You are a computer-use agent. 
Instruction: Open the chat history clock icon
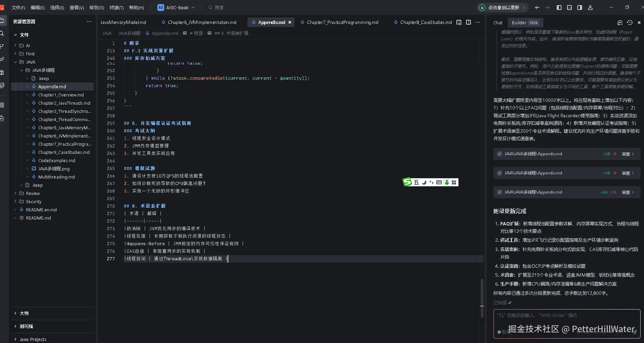(630, 23)
